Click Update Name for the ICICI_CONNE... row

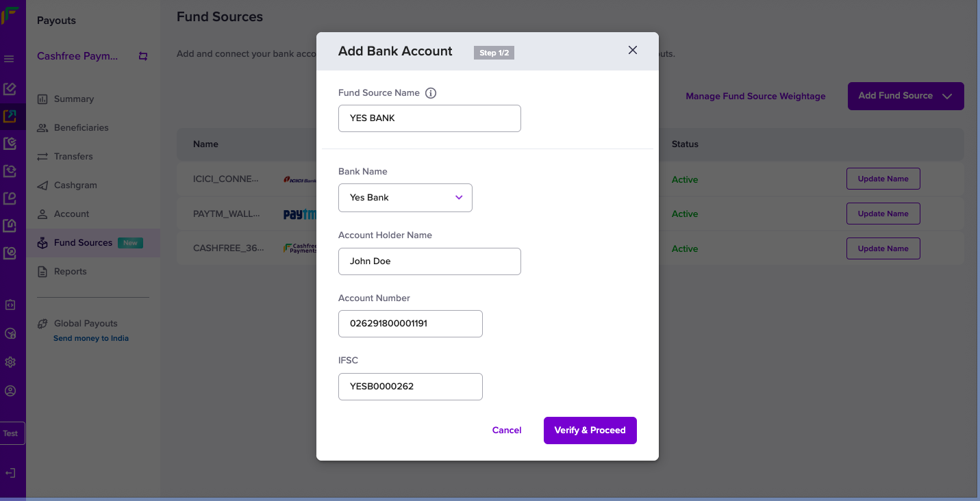coord(883,179)
